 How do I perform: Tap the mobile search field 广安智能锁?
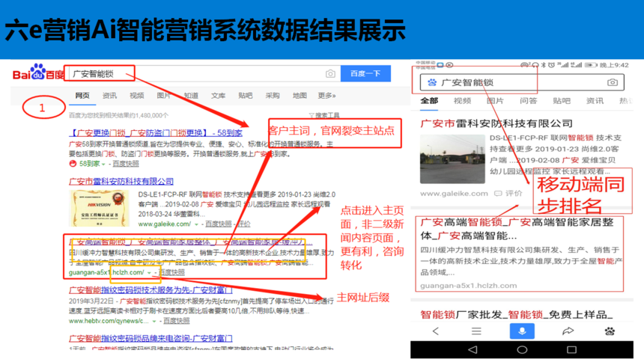[x=522, y=82]
